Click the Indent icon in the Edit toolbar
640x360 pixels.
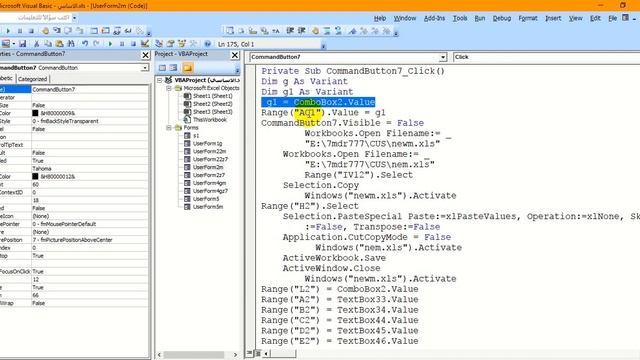[x=290, y=31]
